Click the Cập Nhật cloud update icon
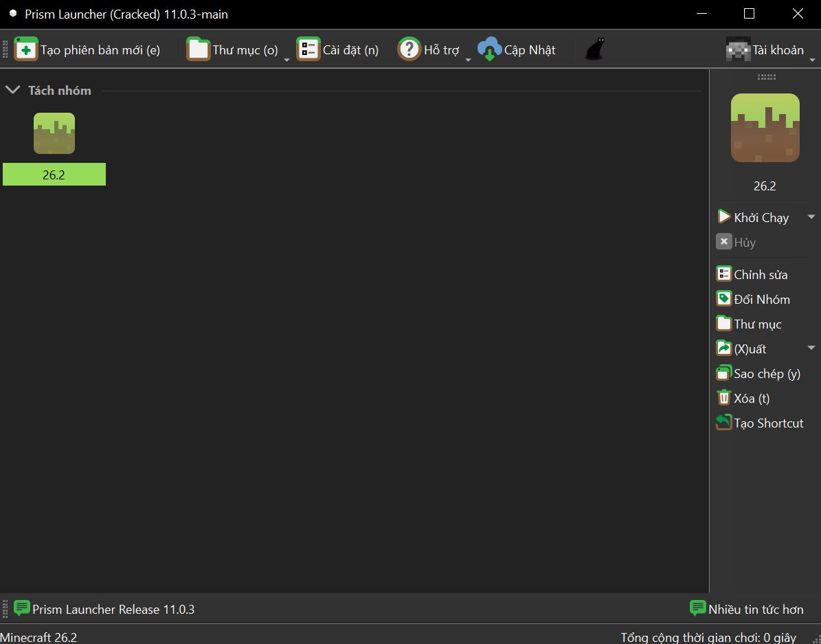The height and width of the screenshot is (644, 821). 490,49
